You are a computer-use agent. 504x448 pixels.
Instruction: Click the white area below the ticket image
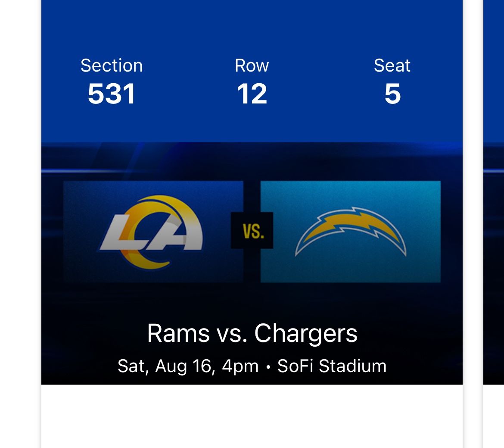pyautogui.click(x=252, y=416)
